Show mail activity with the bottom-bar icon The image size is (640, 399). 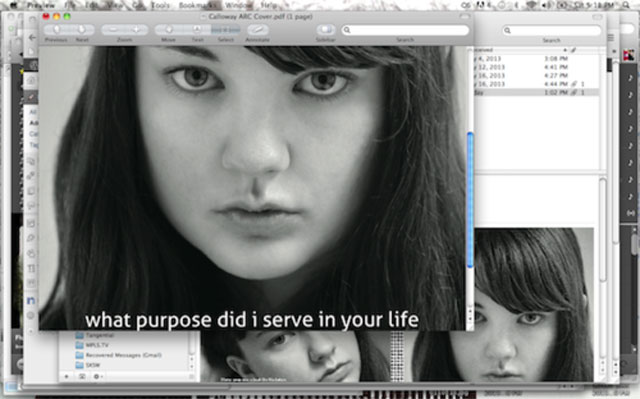pyautogui.click(x=82, y=376)
